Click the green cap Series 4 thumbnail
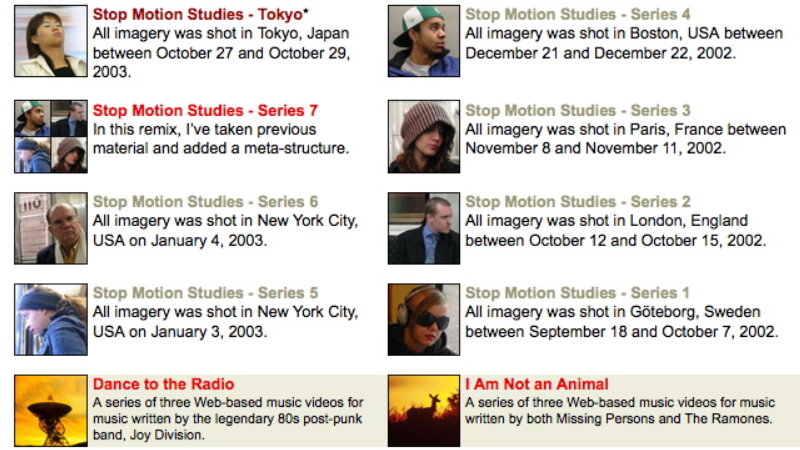Viewport: 800px width, 450px height. tap(423, 41)
